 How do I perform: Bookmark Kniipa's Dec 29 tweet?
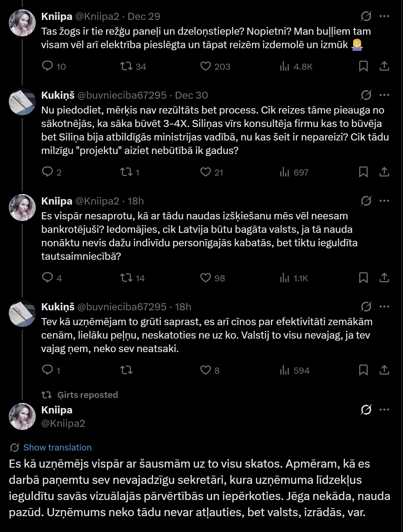coord(363,66)
